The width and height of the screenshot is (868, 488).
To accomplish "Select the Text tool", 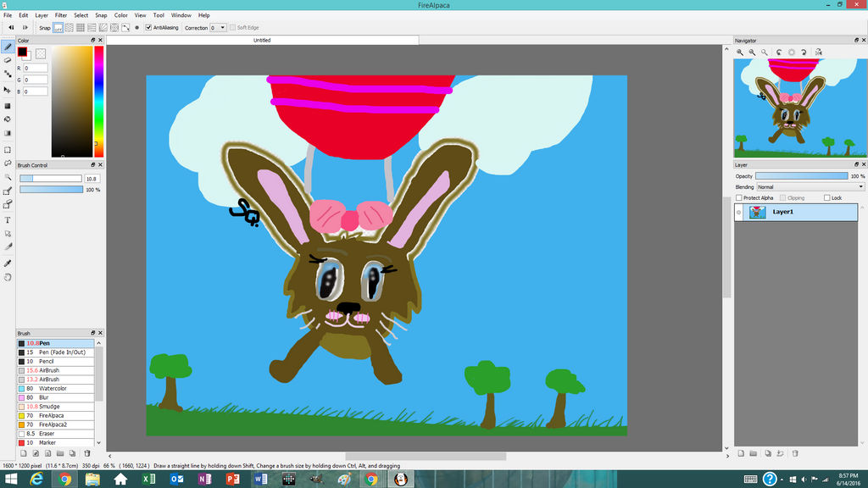I will point(8,220).
